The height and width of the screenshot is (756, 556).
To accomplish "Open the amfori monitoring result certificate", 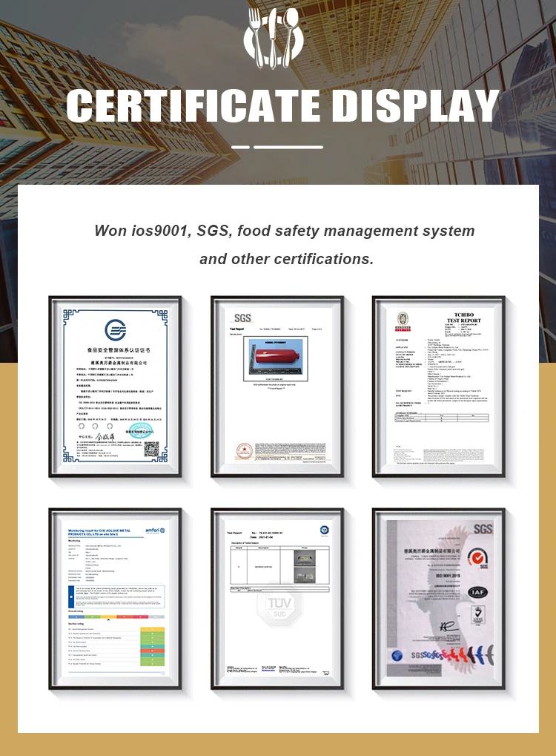I will click(115, 598).
